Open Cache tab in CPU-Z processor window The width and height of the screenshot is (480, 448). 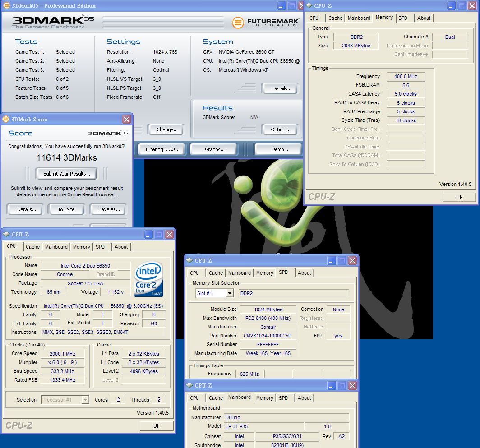pos(33,247)
